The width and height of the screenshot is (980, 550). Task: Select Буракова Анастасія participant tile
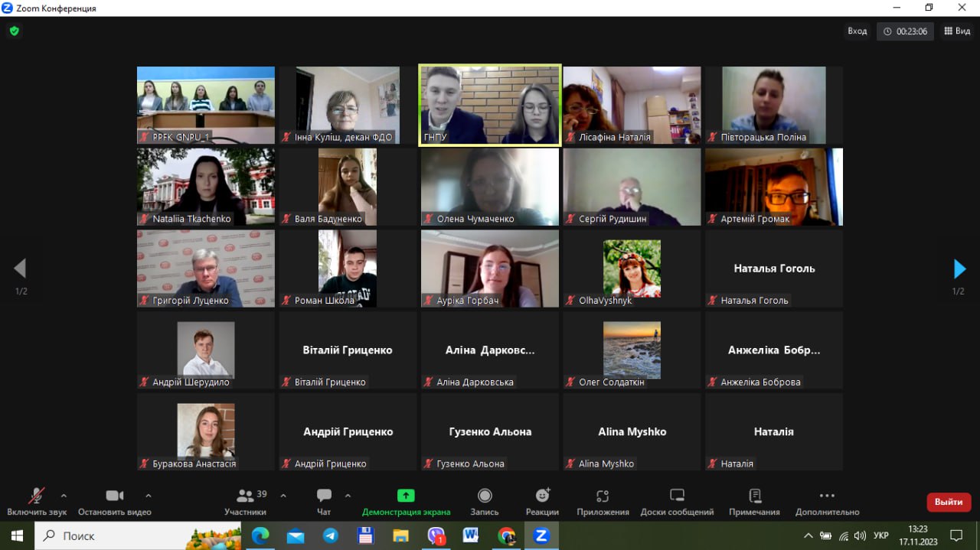click(206, 432)
